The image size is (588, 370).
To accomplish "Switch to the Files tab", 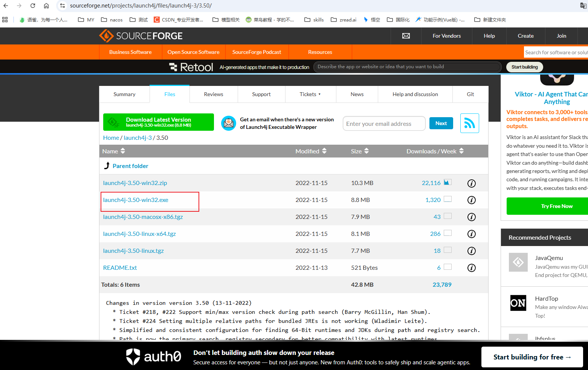I will coord(170,94).
